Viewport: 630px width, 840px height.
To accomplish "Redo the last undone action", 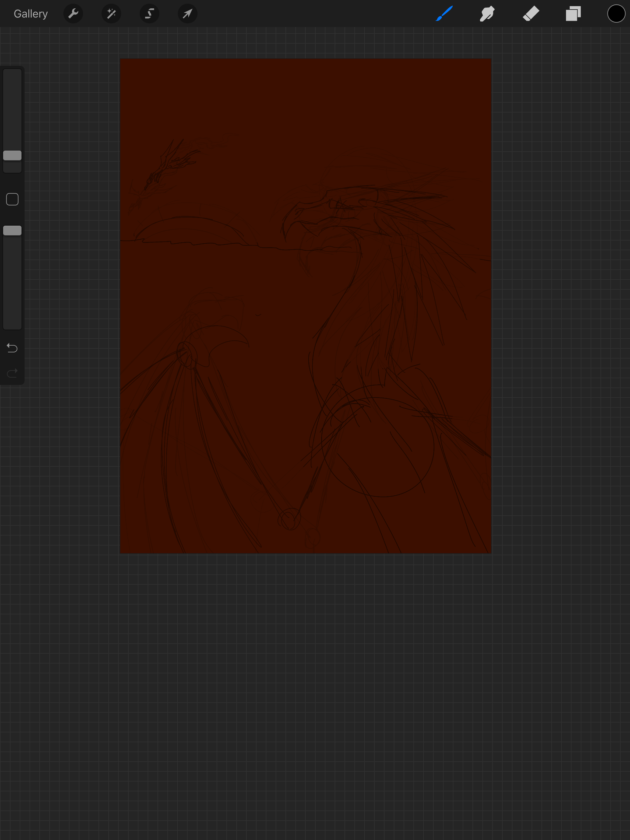I will point(12,373).
